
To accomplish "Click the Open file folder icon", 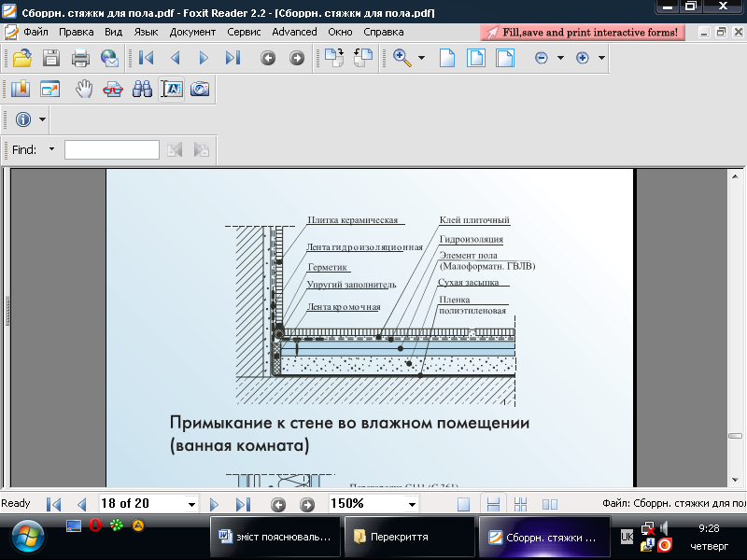I will tap(21, 58).
